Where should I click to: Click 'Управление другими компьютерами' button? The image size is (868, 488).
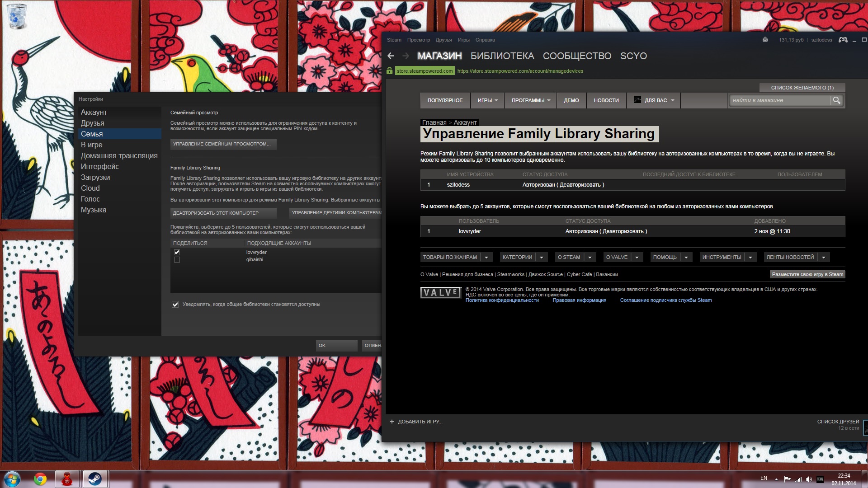335,213
